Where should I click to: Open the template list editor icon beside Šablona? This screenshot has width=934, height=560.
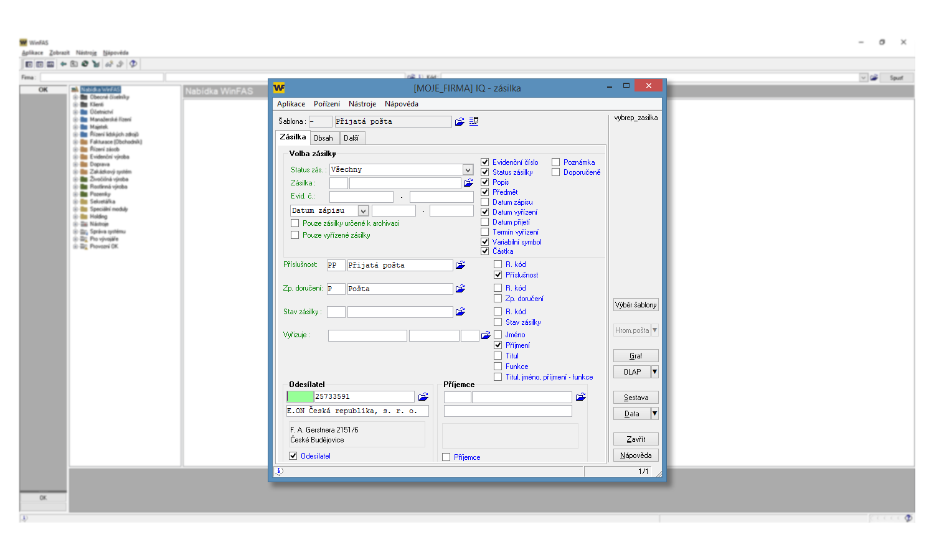474,121
